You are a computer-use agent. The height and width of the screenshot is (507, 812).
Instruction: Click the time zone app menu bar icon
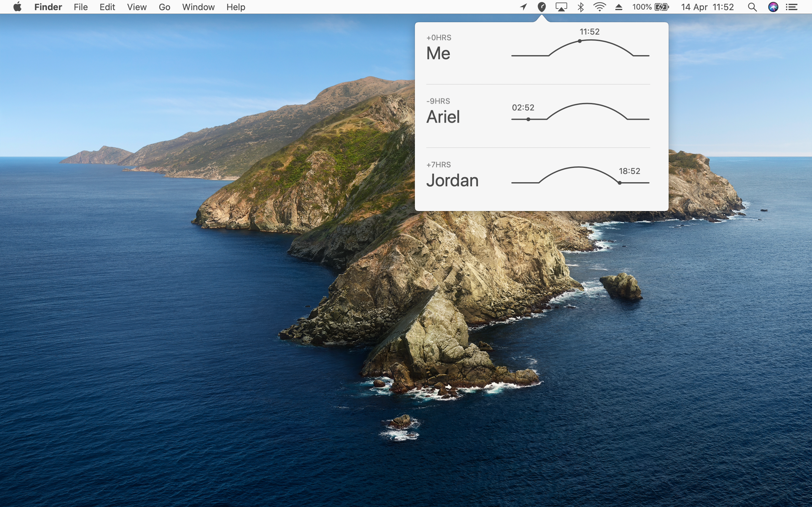[541, 7]
